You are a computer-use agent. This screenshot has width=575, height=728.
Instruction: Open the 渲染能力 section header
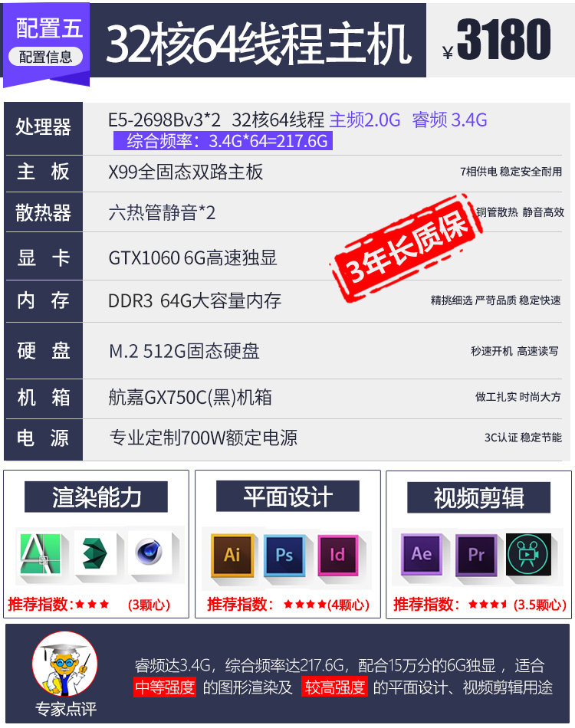[96, 497]
